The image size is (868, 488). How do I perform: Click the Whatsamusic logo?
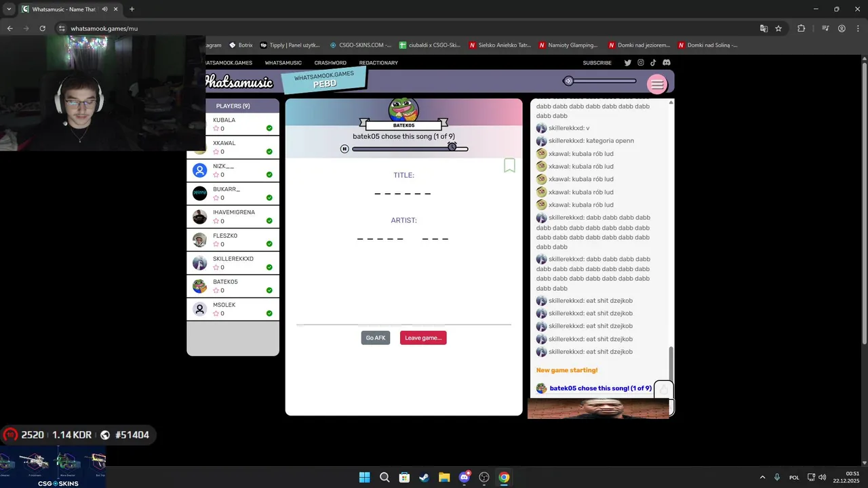(239, 82)
